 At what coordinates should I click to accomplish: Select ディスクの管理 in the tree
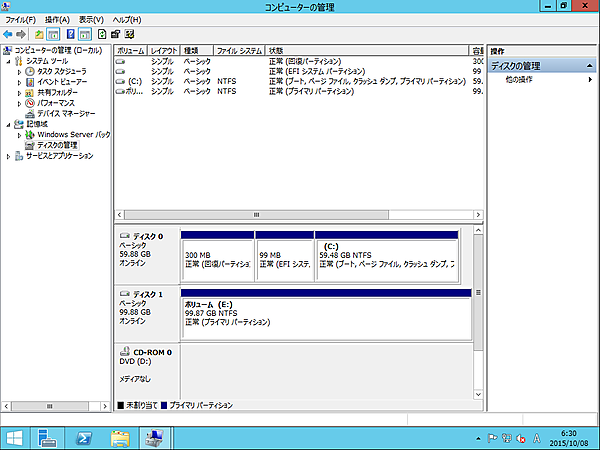point(57,145)
